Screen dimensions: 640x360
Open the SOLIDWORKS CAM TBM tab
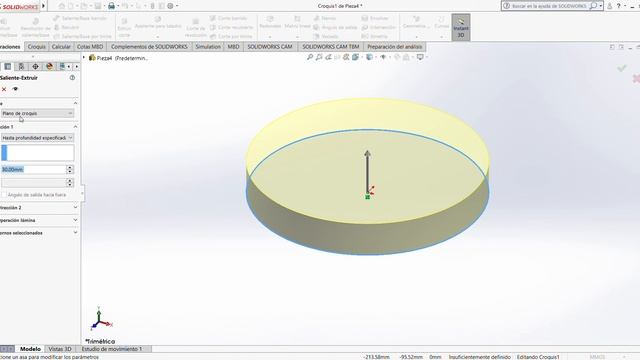pyautogui.click(x=331, y=47)
